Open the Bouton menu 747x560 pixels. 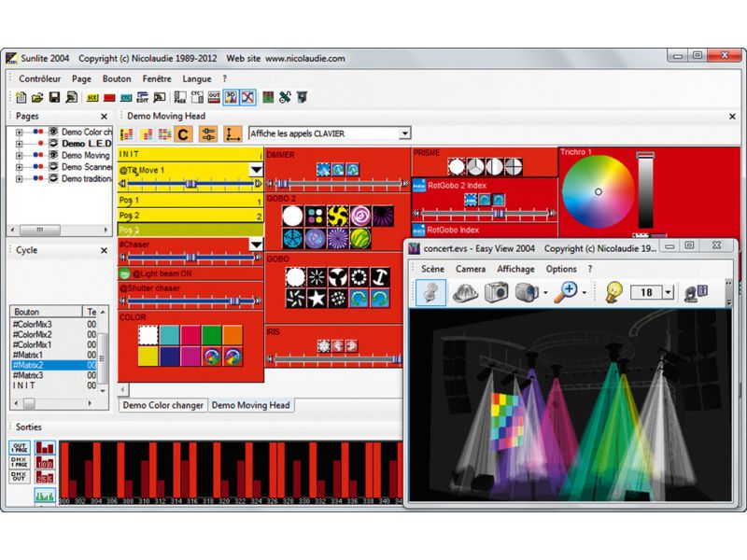click(117, 78)
